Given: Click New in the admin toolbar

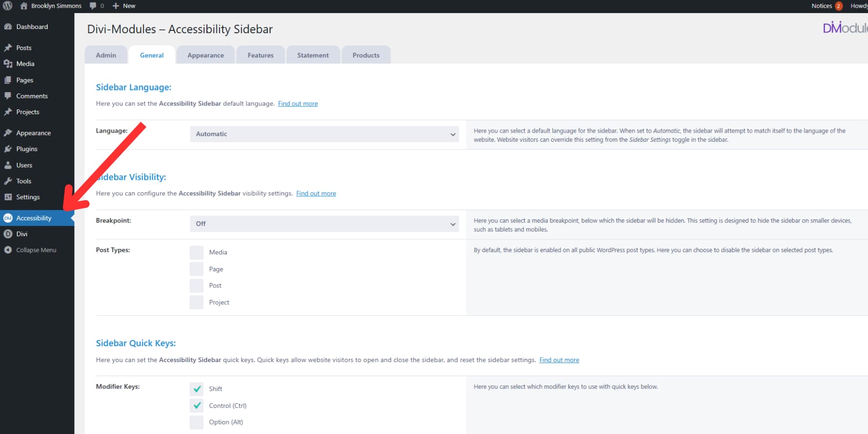Looking at the screenshot, I should (123, 6).
